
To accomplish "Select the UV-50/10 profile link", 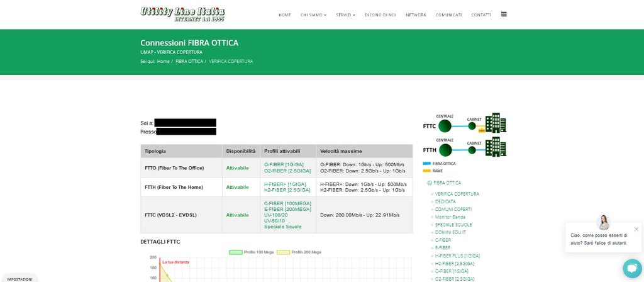I will [x=274, y=221].
